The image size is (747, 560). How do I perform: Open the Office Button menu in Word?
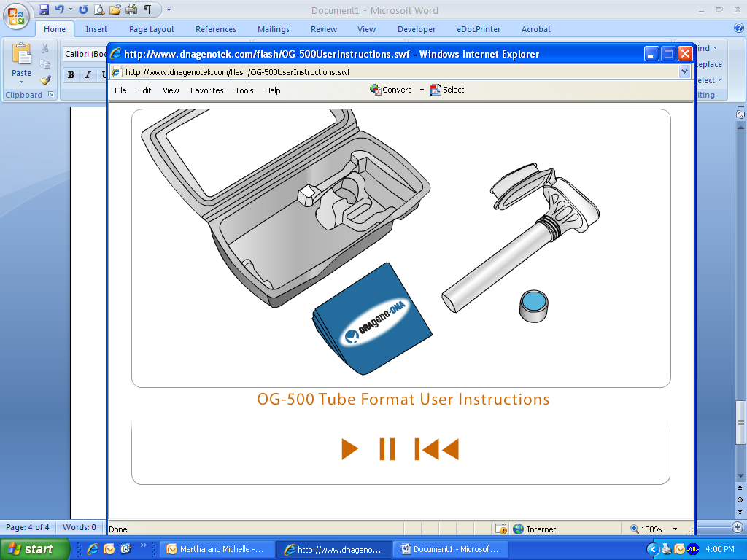coord(16,16)
